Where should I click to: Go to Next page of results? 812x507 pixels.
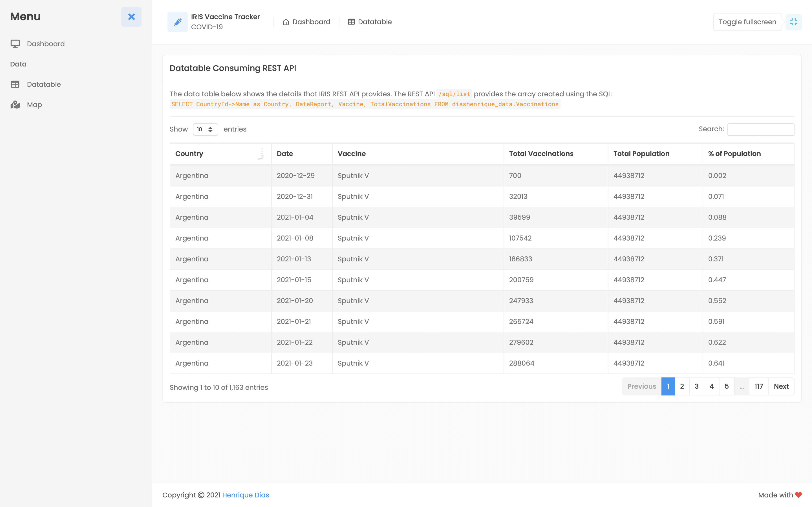coord(781,386)
